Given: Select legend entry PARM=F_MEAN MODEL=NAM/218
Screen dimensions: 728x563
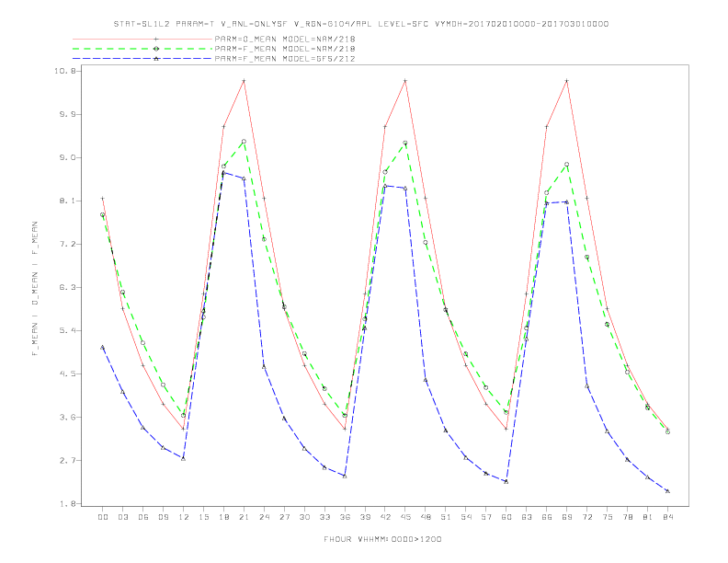Looking at the screenshot, I should (285, 49).
